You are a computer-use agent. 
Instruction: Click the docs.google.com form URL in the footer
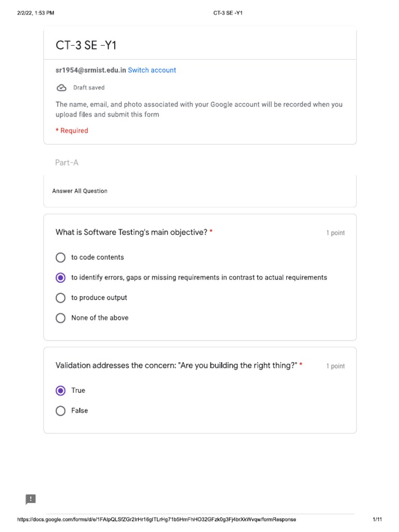[x=157, y=520]
